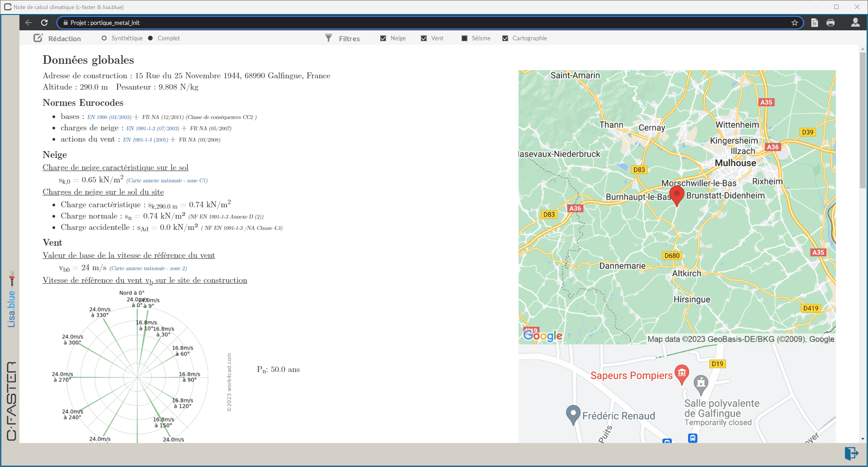Print the note with printer icon

pyautogui.click(x=830, y=23)
